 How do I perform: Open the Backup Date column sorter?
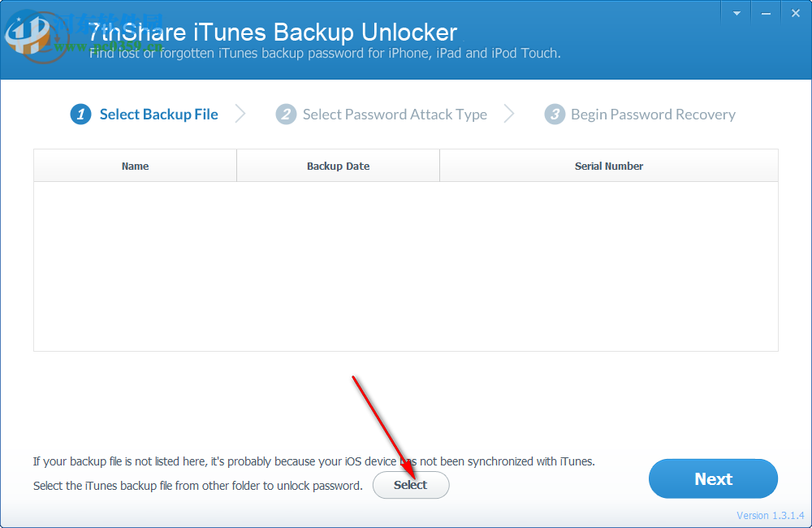click(x=338, y=166)
